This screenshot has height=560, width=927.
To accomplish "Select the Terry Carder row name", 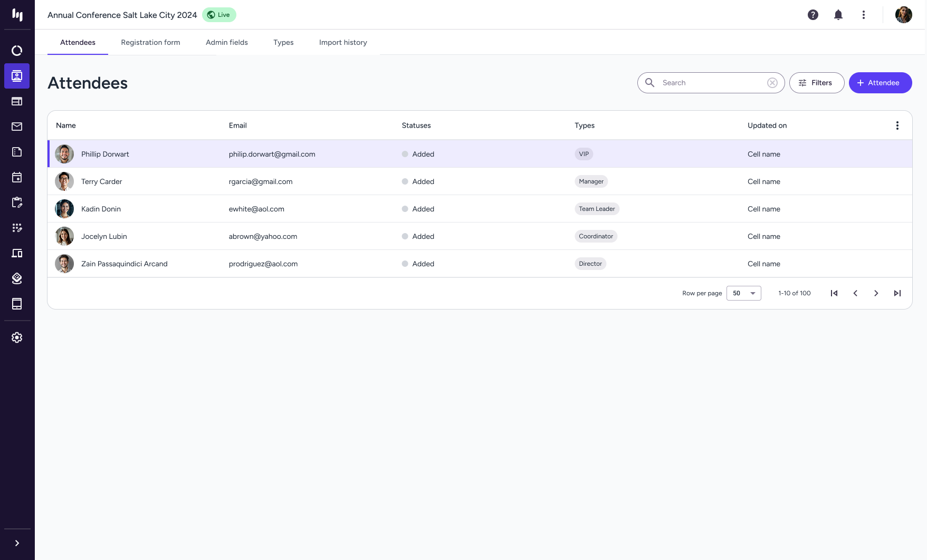I will pyautogui.click(x=101, y=181).
